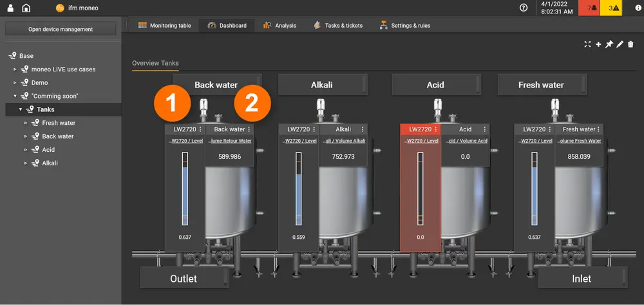Open the help question mark icon

[x=523, y=8]
